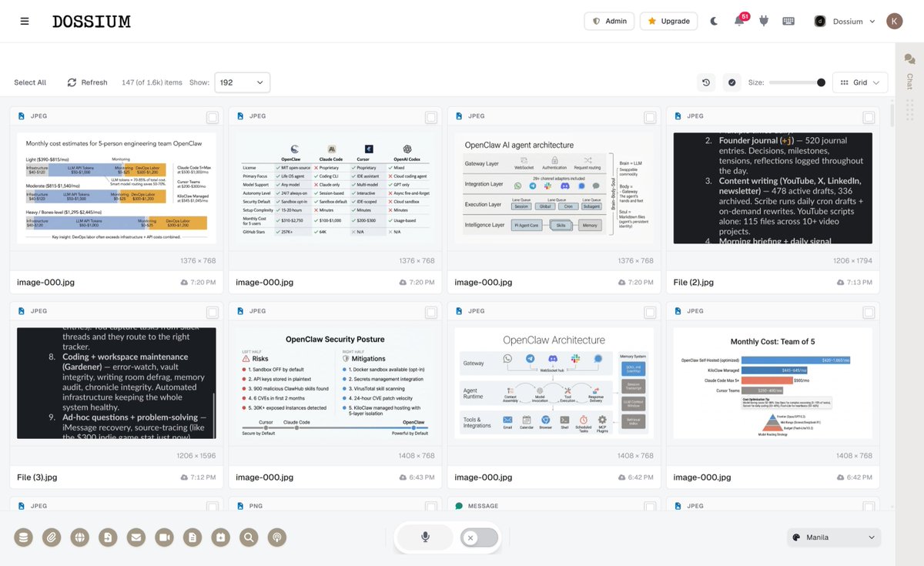
Task: Check the box on OpenClaw Architecture card
Action: tap(650, 312)
